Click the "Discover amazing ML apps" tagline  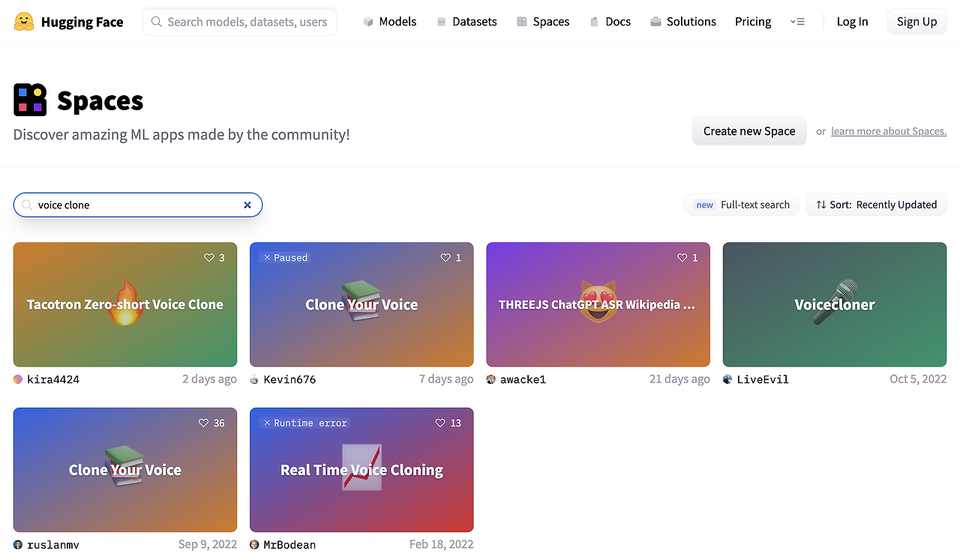tap(181, 135)
